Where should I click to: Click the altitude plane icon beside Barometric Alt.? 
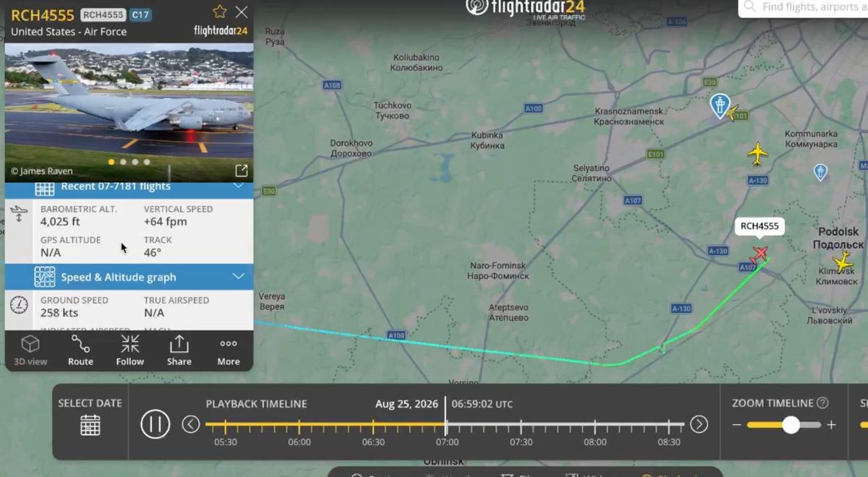20,214
